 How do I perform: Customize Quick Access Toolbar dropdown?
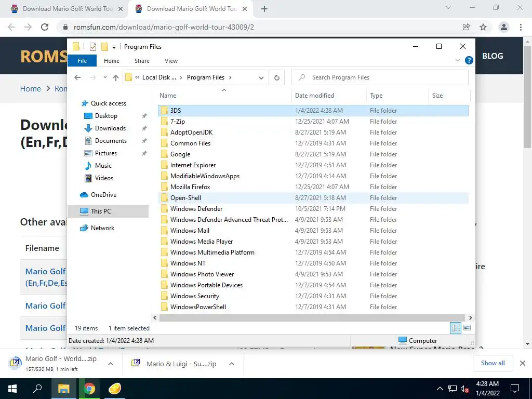pyautogui.click(x=114, y=47)
